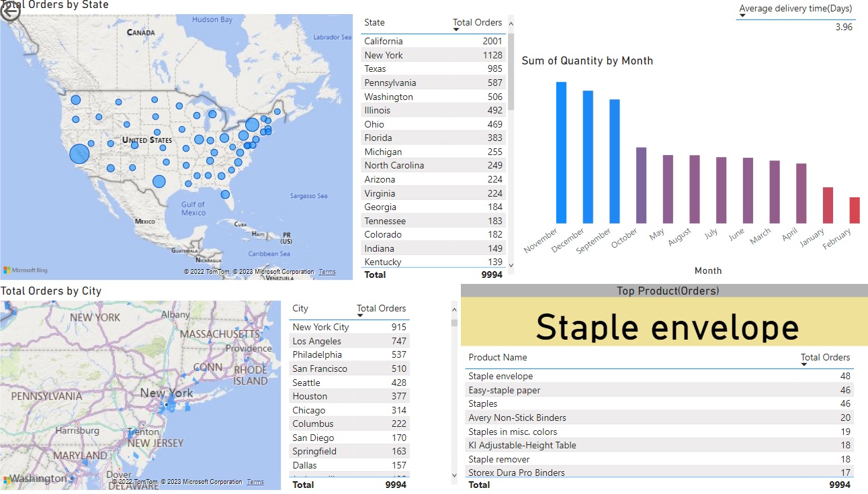The width and height of the screenshot is (868, 494).
Task: Select the February bar in the quantity chart
Action: click(853, 211)
